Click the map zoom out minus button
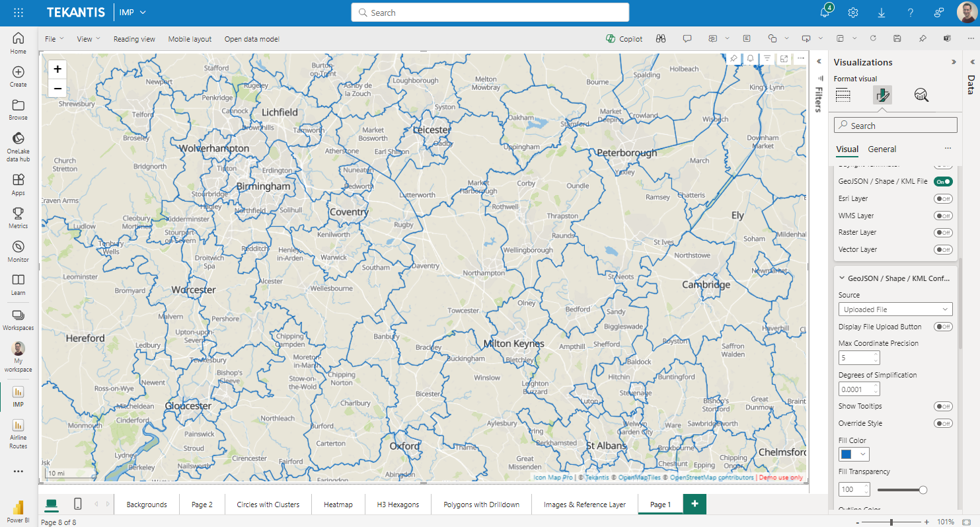Image resolution: width=980 pixels, height=527 pixels. [57, 89]
